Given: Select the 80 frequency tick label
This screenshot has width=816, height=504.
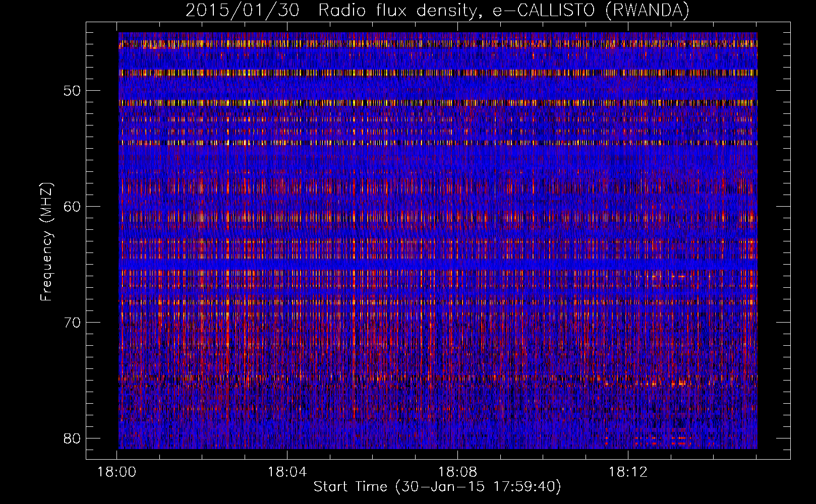Looking at the screenshot, I should [x=72, y=438].
